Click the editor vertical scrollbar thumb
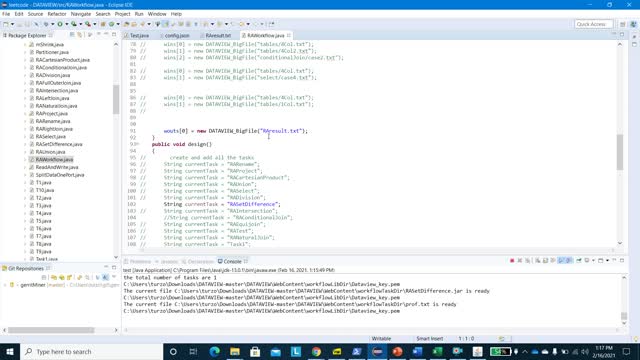This screenshot has height=360, width=640. (620, 152)
